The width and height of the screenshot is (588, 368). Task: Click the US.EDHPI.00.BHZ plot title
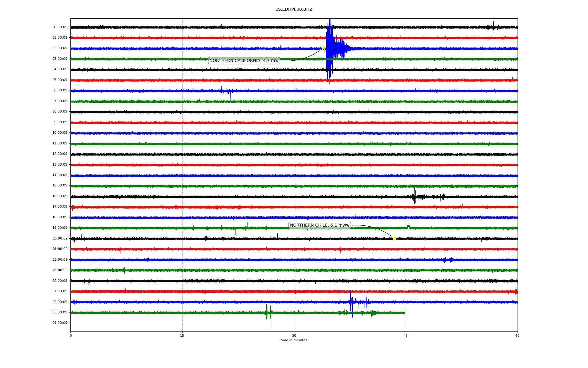click(x=293, y=10)
